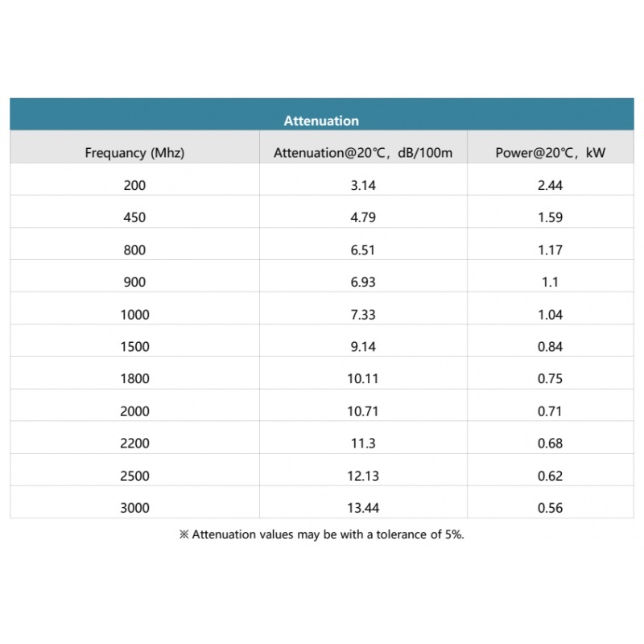Viewport: 644px width, 644px height.
Task: Click the 13.44 attenuation value
Action: point(363,508)
